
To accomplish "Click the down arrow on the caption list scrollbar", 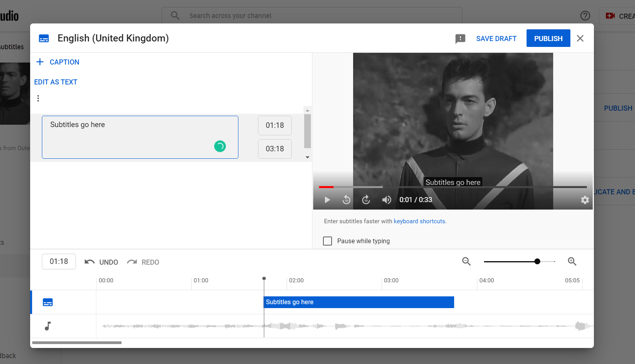I will click(x=307, y=157).
